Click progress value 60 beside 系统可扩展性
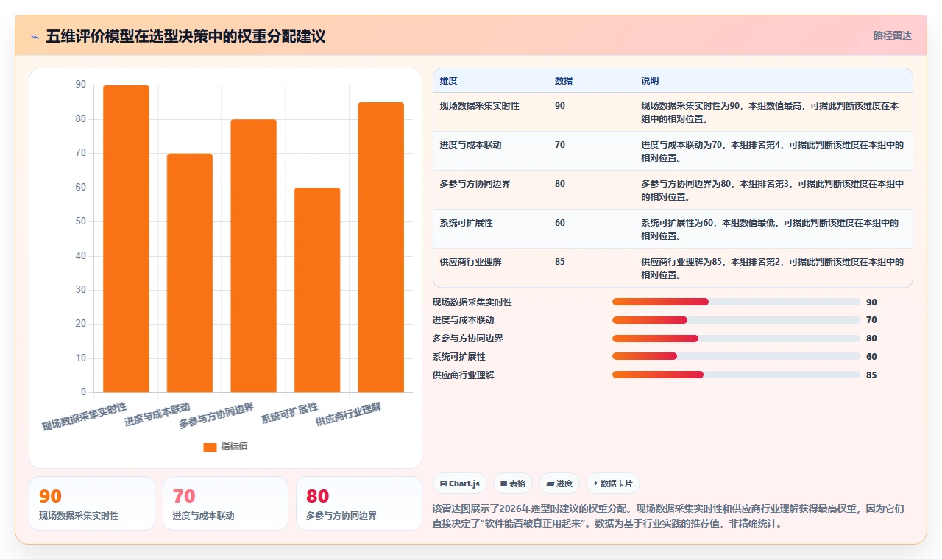The image size is (942, 560). pyautogui.click(x=871, y=357)
